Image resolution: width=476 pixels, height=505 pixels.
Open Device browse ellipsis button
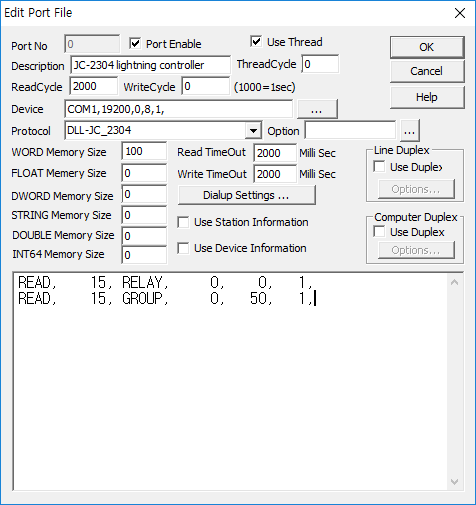[x=317, y=109]
